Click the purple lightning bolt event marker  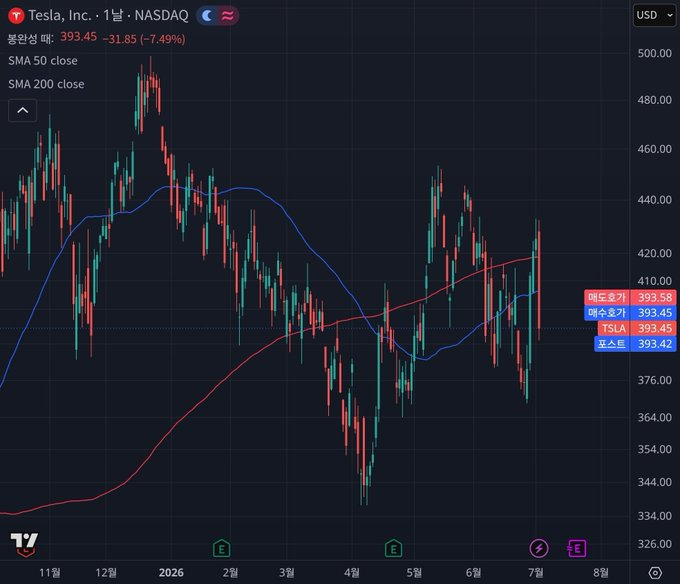[539, 548]
